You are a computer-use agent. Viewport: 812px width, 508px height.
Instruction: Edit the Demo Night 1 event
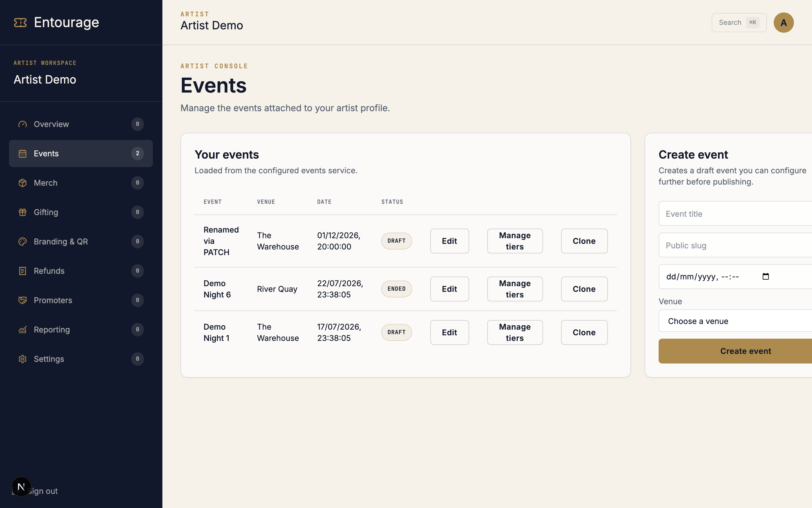pyautogui.click(x=449, y=332)
